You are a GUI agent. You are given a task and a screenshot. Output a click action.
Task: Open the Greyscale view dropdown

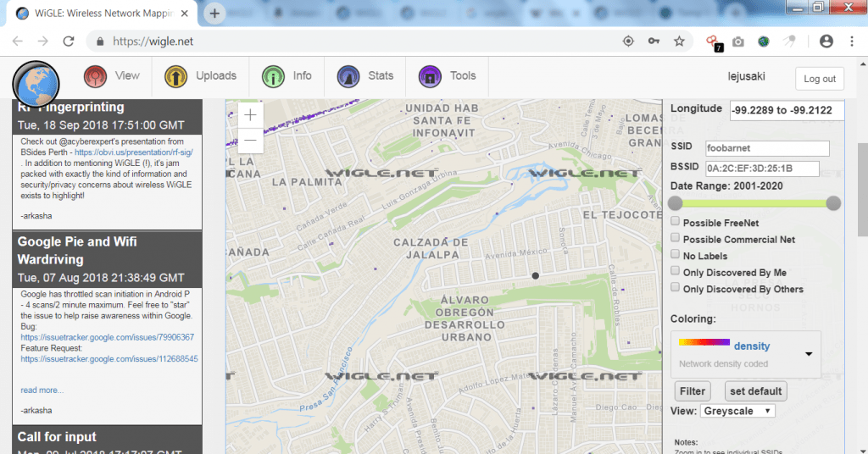click(737, 411)
